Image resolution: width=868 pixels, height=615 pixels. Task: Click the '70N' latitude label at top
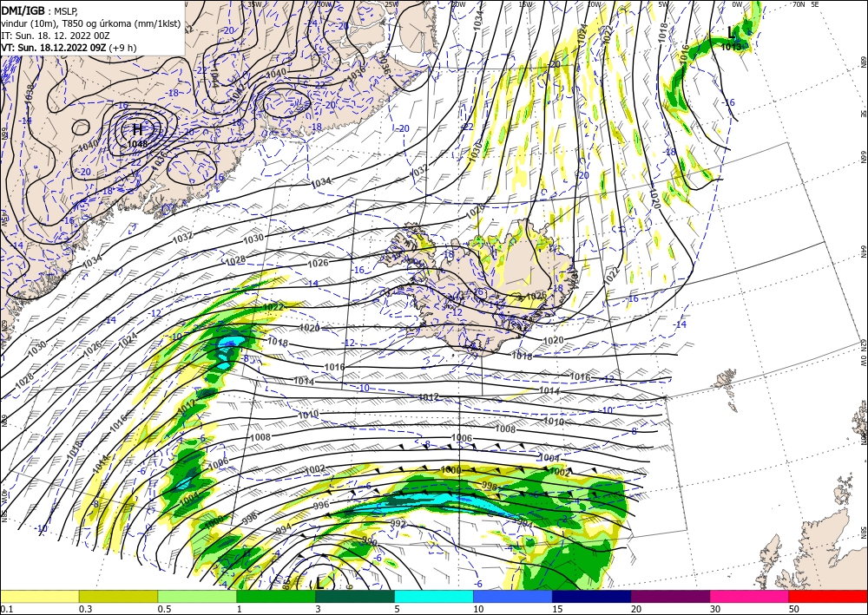coord(799,4)
